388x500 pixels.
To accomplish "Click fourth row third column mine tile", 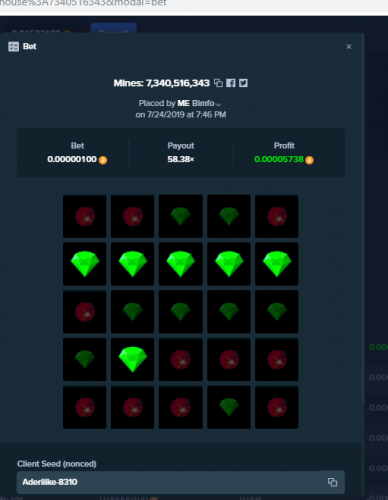I will coord(181,359).
